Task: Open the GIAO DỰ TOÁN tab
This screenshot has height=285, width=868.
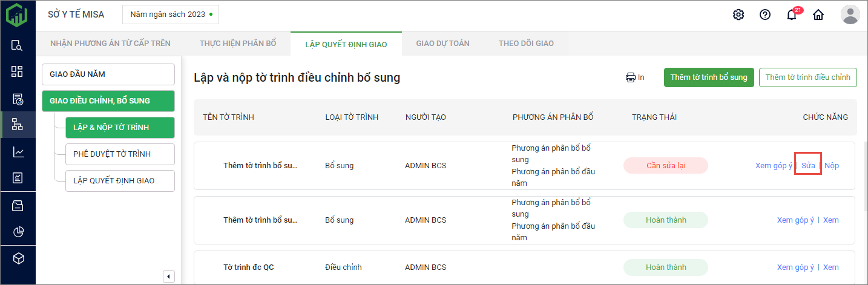Action: point(442,44)
